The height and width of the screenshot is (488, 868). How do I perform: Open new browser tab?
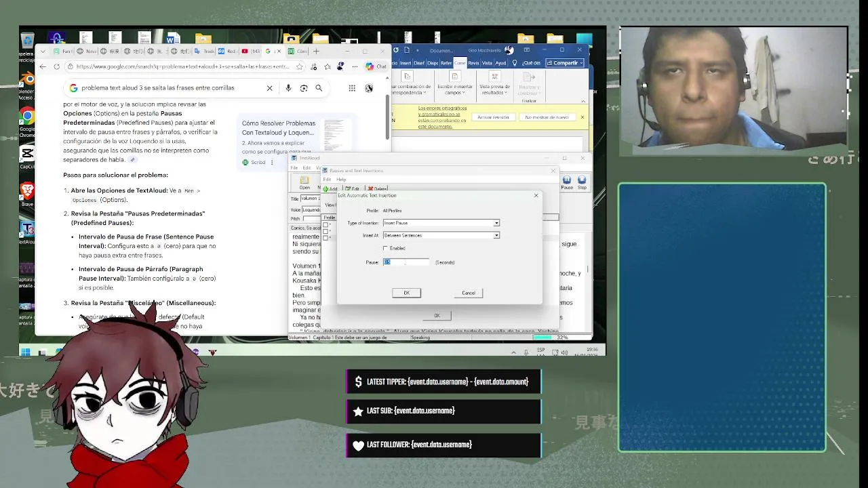[x=316, y=51]
